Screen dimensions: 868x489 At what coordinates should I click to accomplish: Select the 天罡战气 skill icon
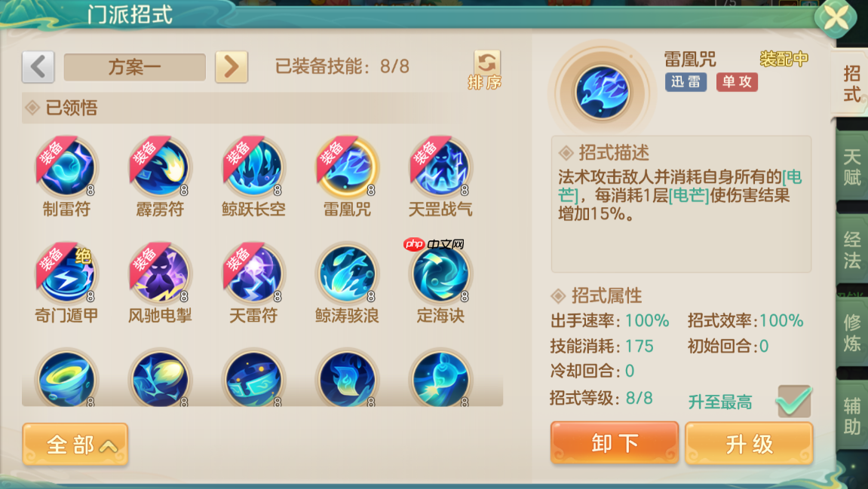[x=440, y=167]
